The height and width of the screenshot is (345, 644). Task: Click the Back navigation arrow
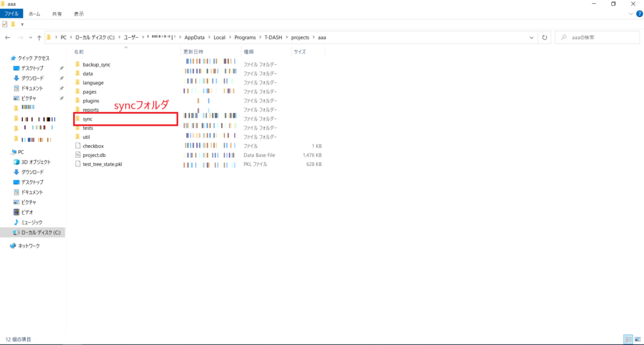[x=8, y=38]
